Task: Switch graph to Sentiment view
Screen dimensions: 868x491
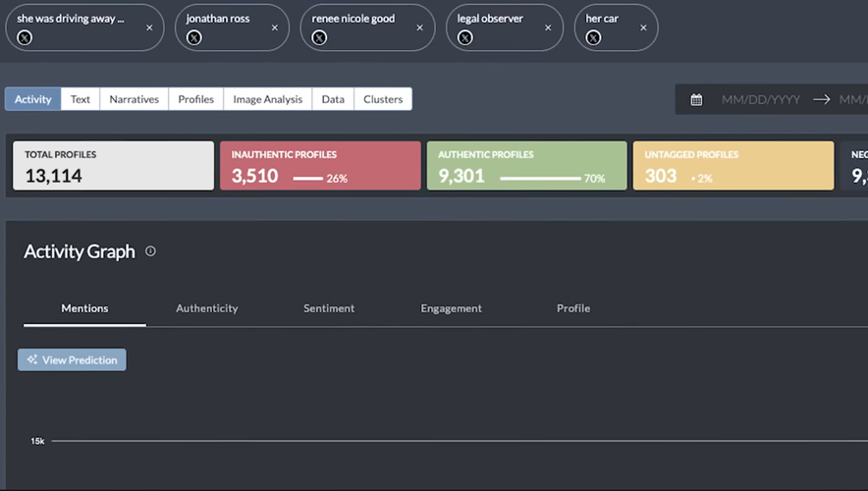Action: click(329, 308)
